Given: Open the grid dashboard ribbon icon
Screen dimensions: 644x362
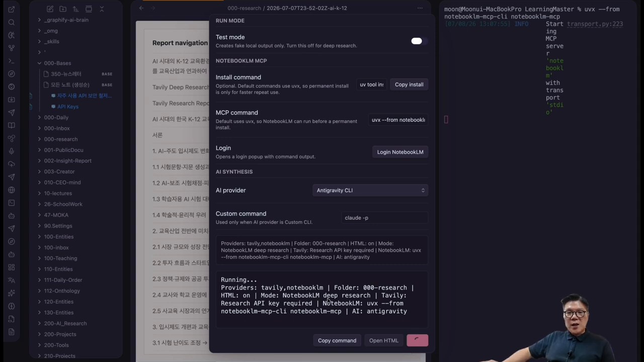Looking at the screenshot, I should pos(12,267).
